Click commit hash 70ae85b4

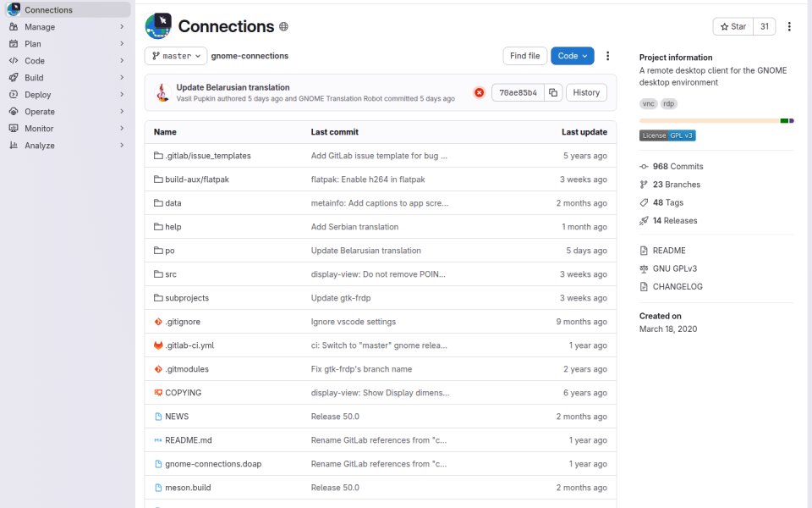[x=518, y=92]
